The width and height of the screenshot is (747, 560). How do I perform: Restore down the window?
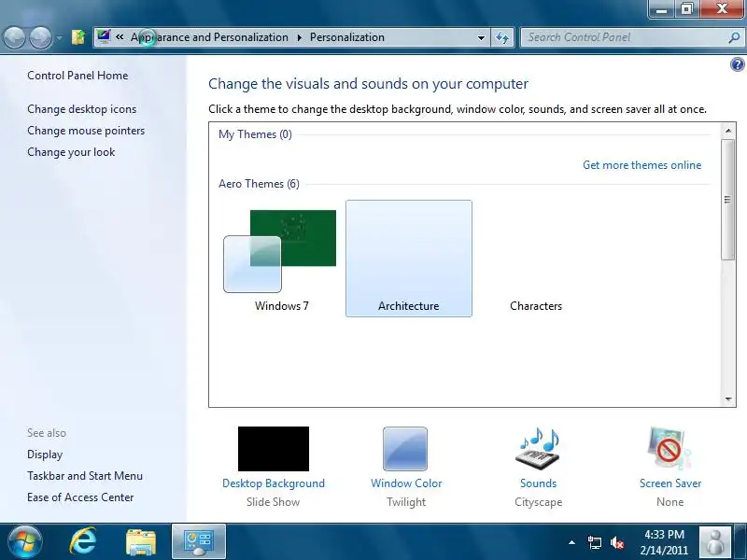click(x=687, y=8)
